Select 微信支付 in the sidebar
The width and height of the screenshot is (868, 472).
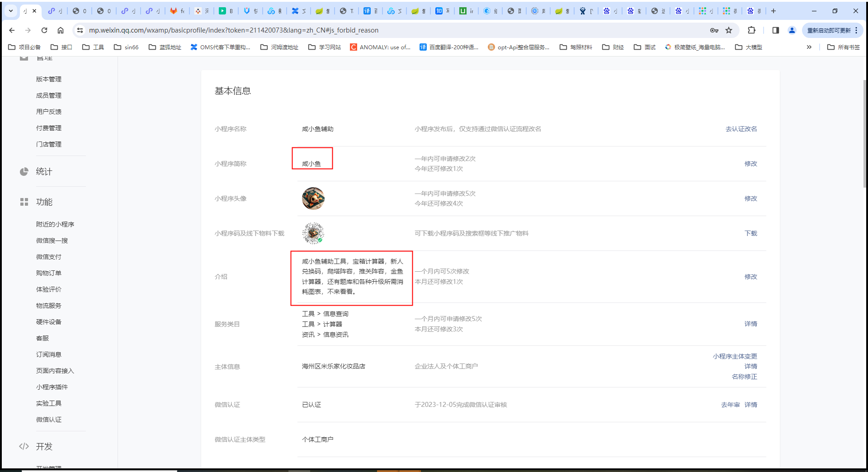coord(49,257)
